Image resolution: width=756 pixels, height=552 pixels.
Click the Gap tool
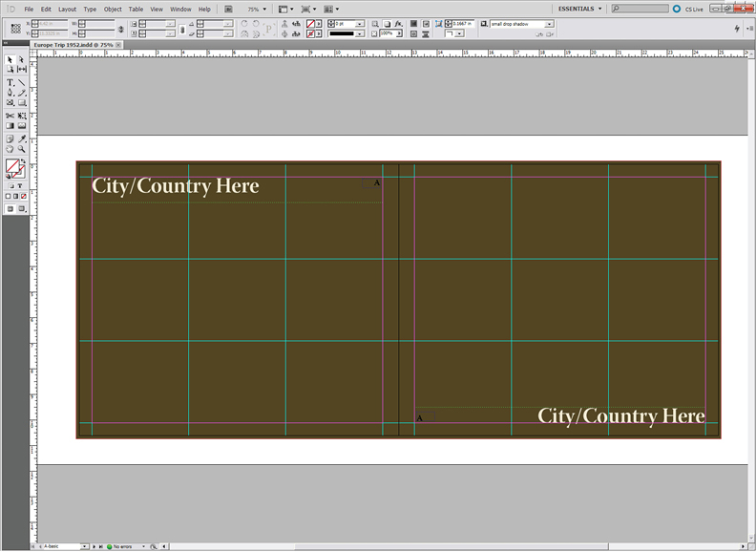(x=21, y=70)
